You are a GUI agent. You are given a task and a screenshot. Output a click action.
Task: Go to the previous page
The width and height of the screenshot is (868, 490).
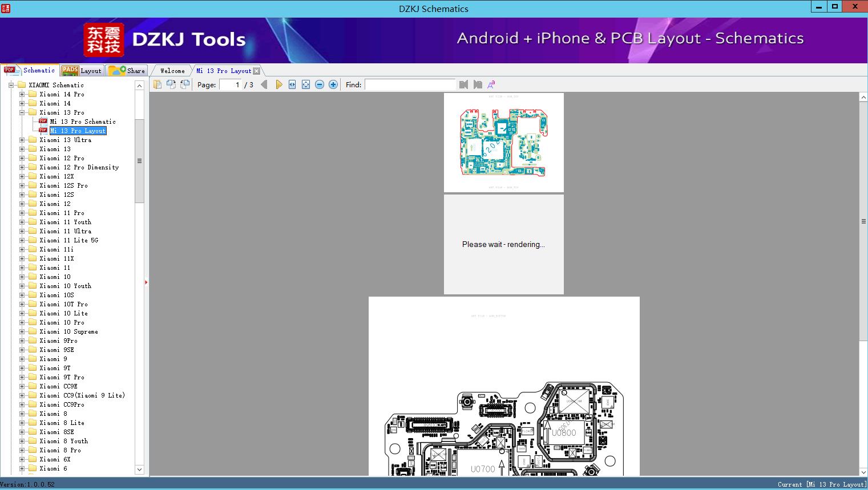pos(264,84)
